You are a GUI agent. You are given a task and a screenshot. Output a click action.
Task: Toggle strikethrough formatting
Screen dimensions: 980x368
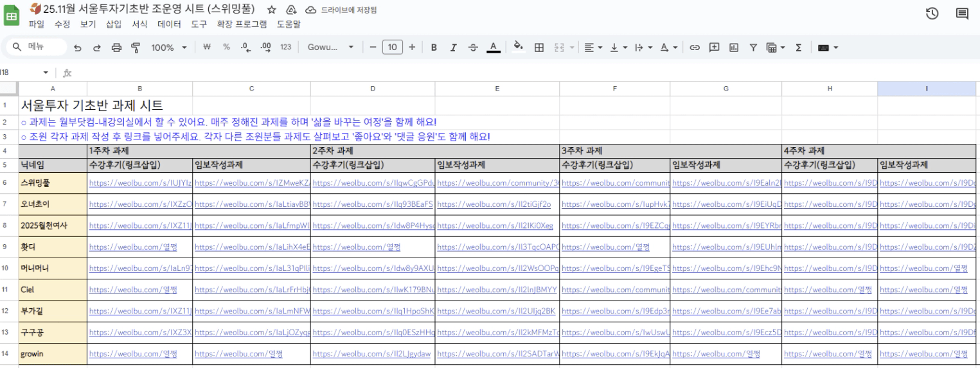pyautogui.click(x=473, y=48)
